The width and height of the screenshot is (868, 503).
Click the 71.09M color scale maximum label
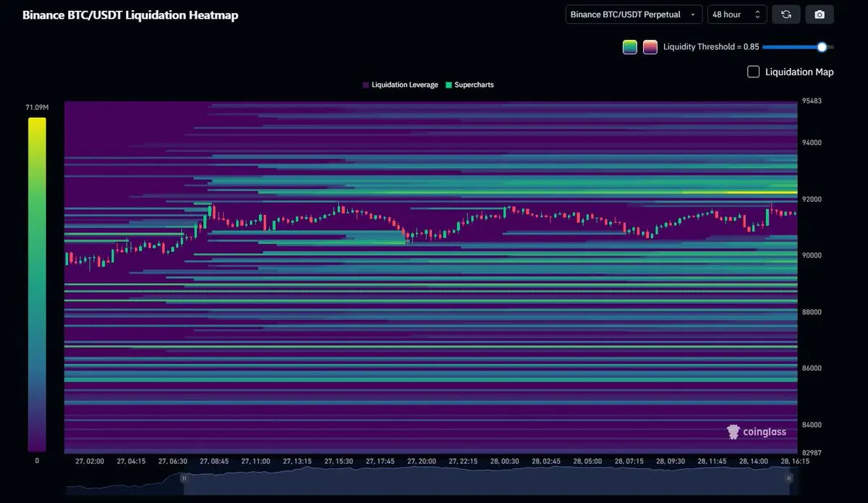pyautogui.click(x=37, y=107)
